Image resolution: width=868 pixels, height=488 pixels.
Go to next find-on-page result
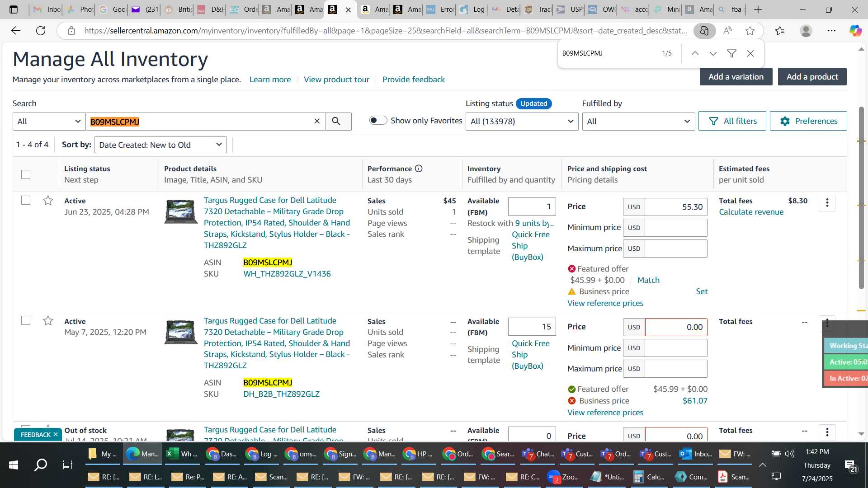pyautogui.click(x=713, y=53)
